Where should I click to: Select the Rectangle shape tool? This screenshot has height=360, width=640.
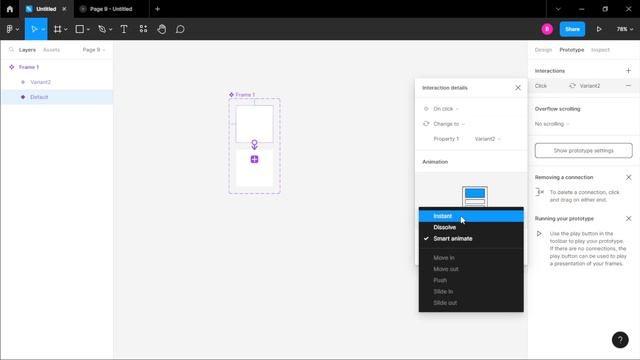(x=80, y=29)
